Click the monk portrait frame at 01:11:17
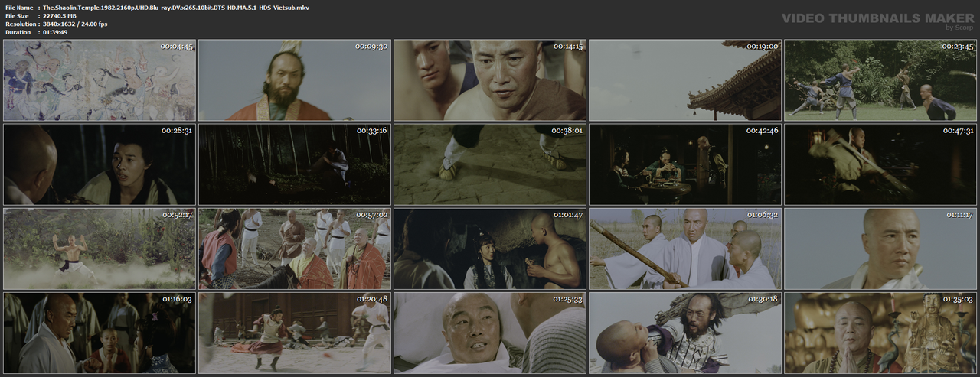The image size is (980, 377). coord(880,249)
